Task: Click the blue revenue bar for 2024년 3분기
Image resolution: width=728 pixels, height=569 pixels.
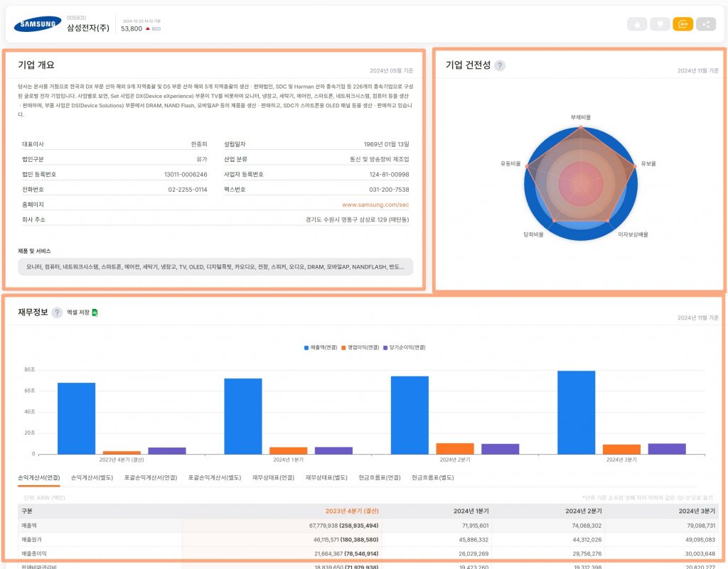Action: point(577,413)
